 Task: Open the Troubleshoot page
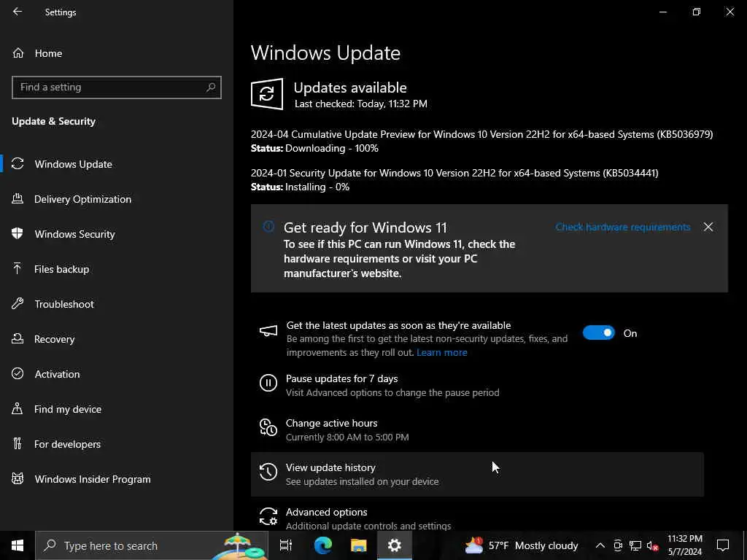click(x=117, y=304)
